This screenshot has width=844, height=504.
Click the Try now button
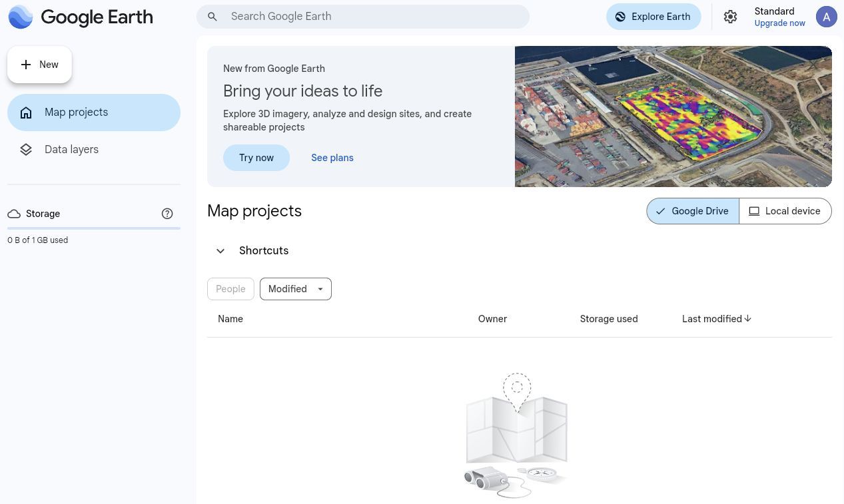(x=256, y=158)
